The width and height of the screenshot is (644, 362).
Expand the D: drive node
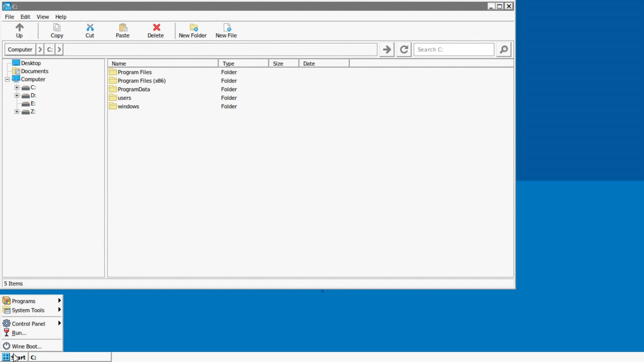tap(17, 95)
